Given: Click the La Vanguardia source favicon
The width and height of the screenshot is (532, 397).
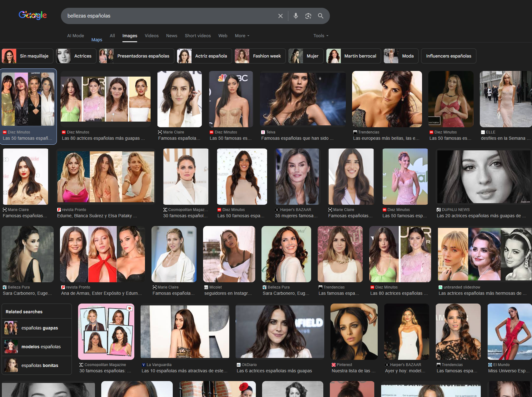Looking at the screenshot, I should click(x=143, y=365).
